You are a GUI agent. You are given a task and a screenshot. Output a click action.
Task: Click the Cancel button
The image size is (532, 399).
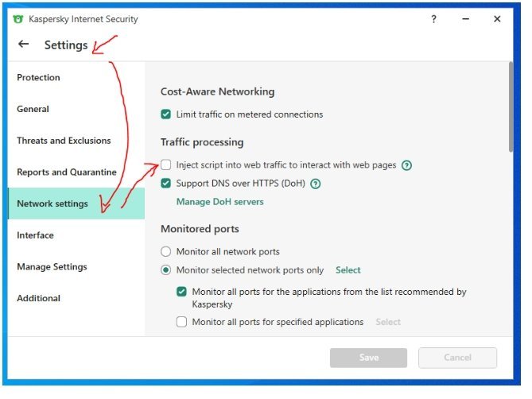click(457, 358)
